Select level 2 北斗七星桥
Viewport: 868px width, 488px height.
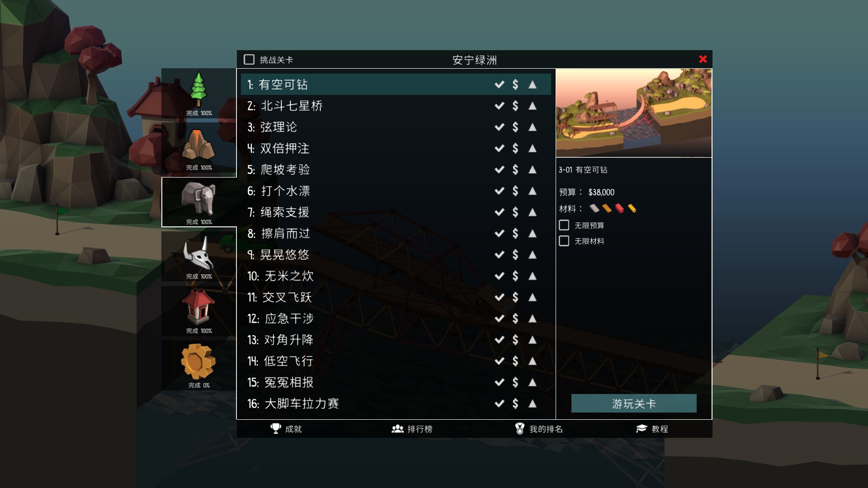click(x=396, y=106)
